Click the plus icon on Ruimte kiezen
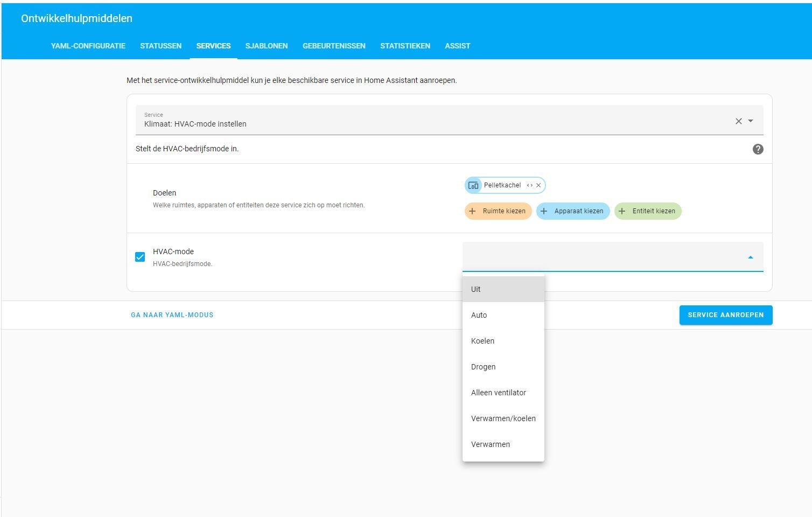The width and height of the screenshot is (812, 517). [x=473, y=211]
